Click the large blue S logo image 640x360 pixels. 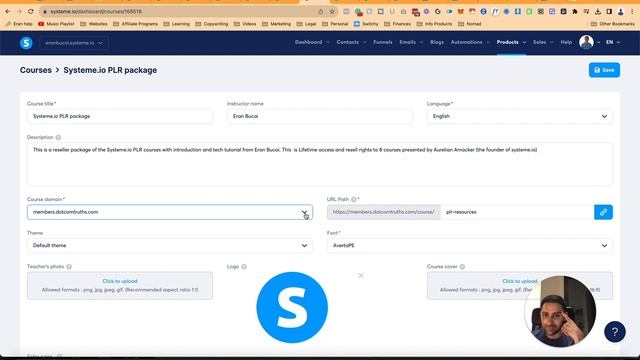[292, 307]
